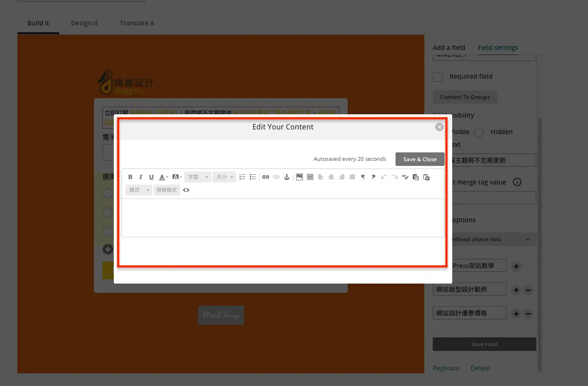This screenshot has width=588, height=386.
Task: Click the Save & Close button
Action: coord(420,159)
